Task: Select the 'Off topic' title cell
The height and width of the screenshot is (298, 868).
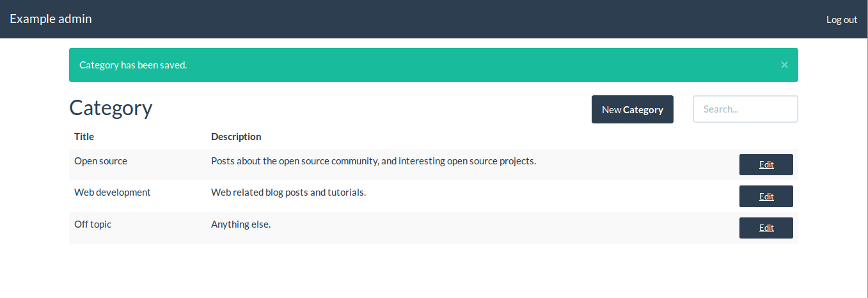Action: point(93,224)
